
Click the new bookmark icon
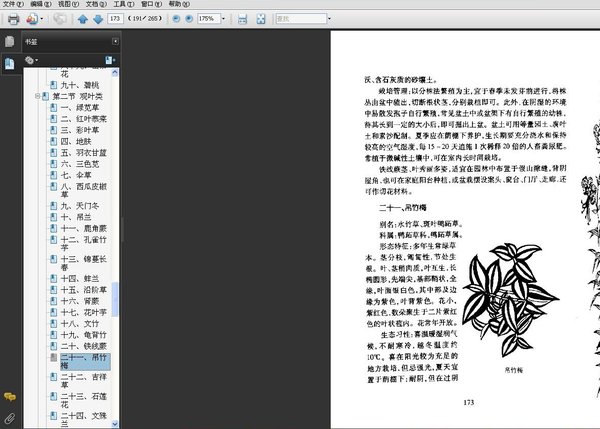[x=110, y=60]
